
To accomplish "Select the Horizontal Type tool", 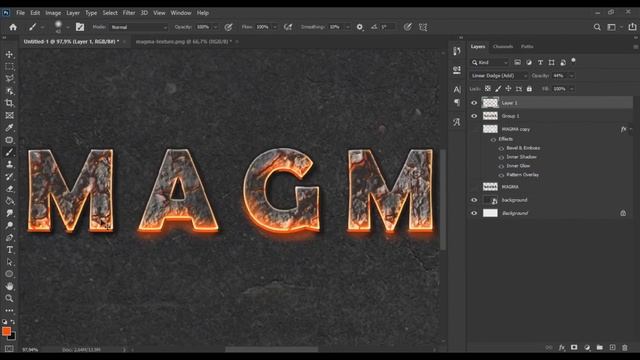I will tap(9, 250).
